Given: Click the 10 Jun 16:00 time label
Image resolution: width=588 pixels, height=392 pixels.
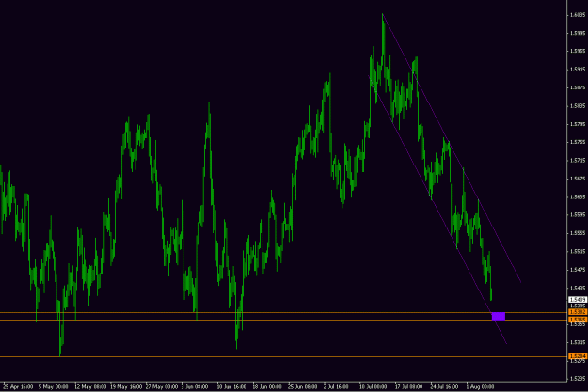Looking at the screenshot, I should (x=231, y=386).
